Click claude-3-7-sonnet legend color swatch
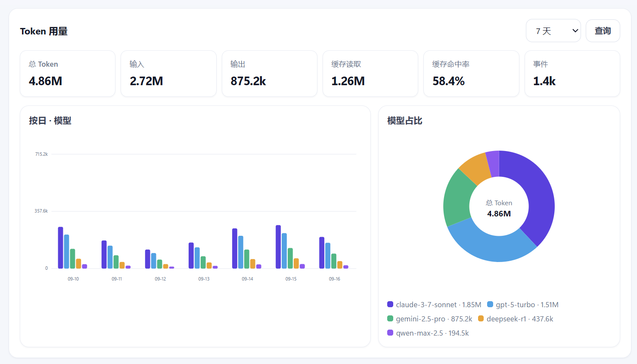Screen dimensions: 637x364 (390, 304)
